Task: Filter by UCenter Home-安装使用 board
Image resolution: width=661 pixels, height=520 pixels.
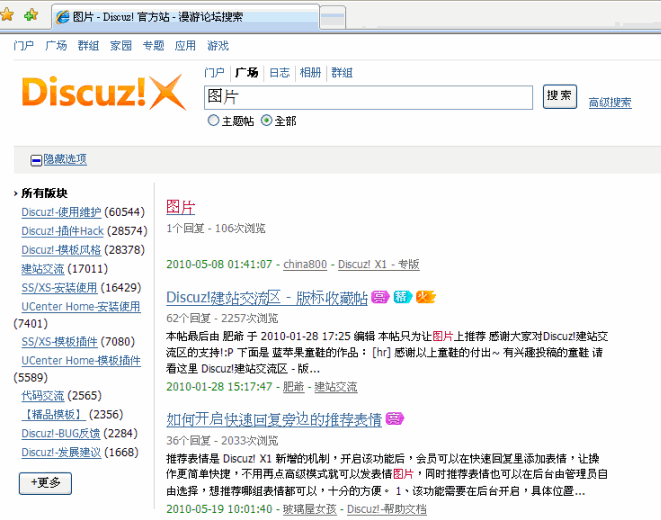Action: pos(81,306)
